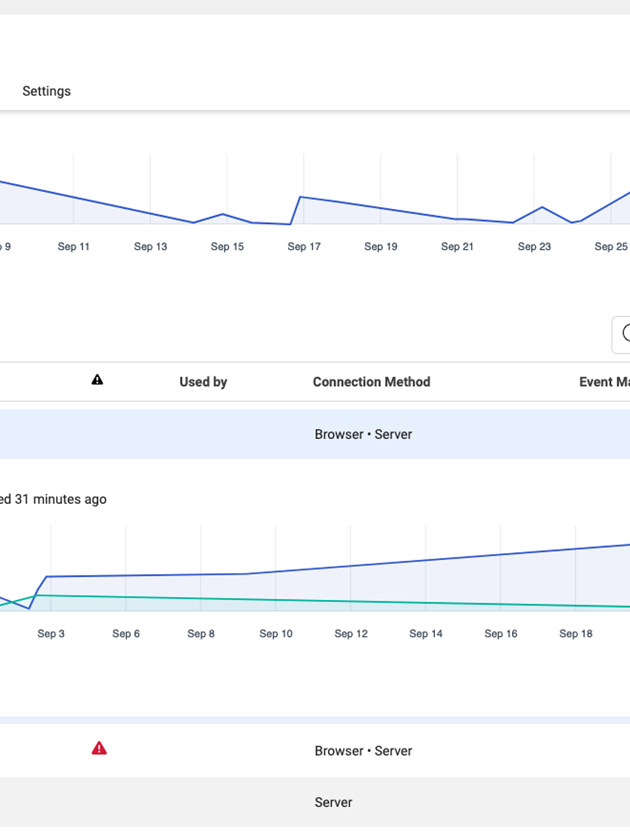630x840 pixels.
Task: Open the Settings tab
Action: click(46, 91)
